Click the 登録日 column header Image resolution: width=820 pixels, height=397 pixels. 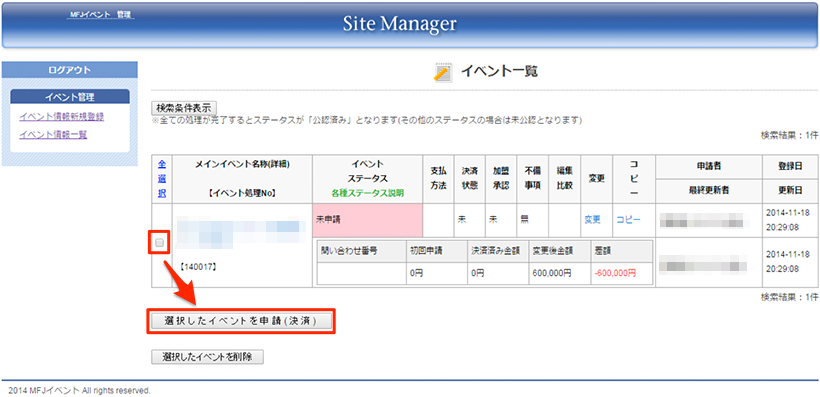point(790,167)
